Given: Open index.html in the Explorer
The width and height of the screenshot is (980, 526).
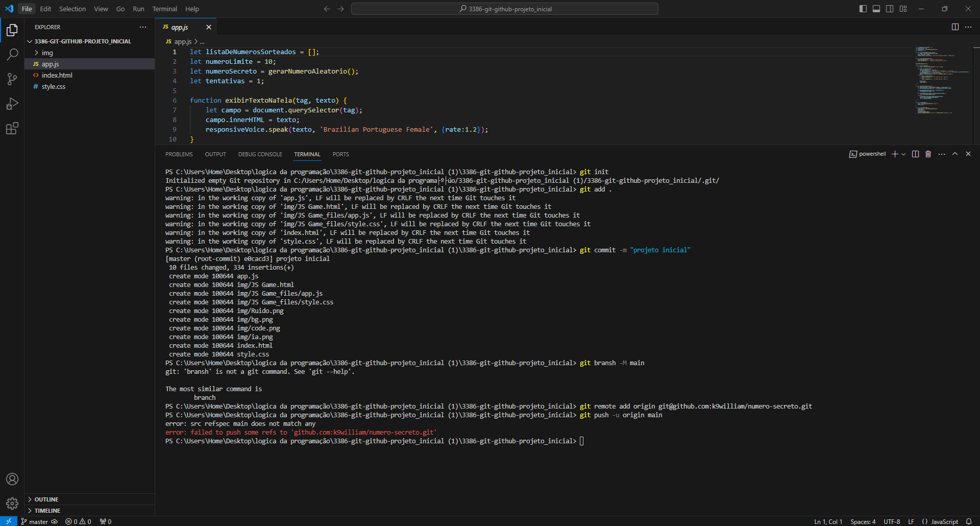Looking at the screenshot, I should click(x=89, y=75).
